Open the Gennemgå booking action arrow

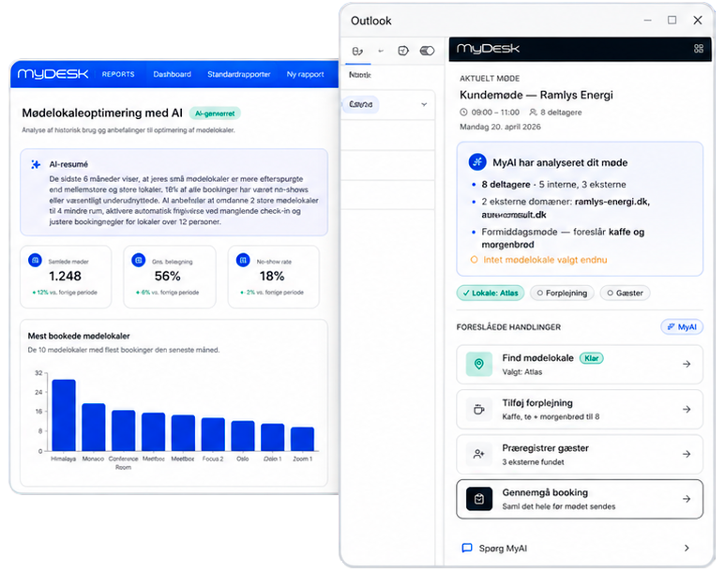[x=687, y=499]
